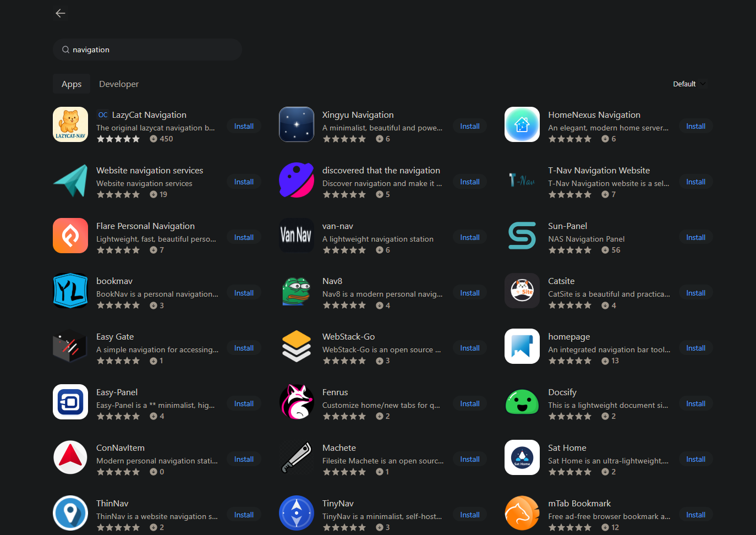Install the Nav8 app
The height and width of the screenshot is (535, 756).
pos(470,293)
